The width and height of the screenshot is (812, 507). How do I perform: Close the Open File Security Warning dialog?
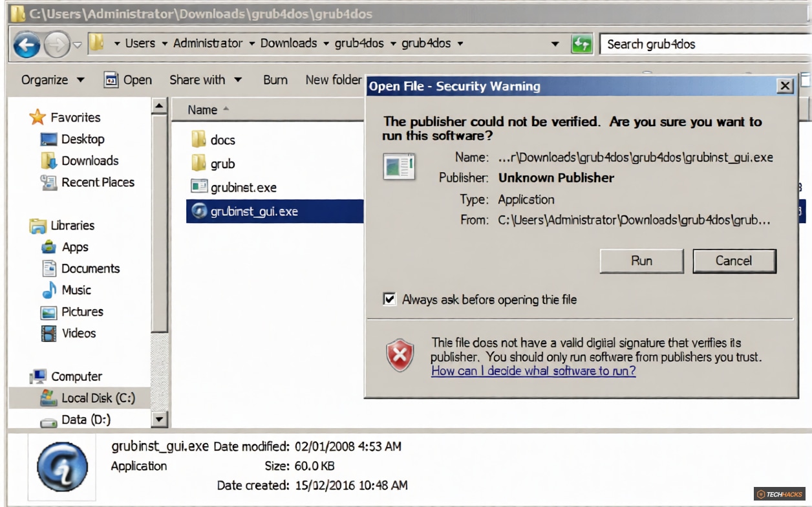coord(785,86)
